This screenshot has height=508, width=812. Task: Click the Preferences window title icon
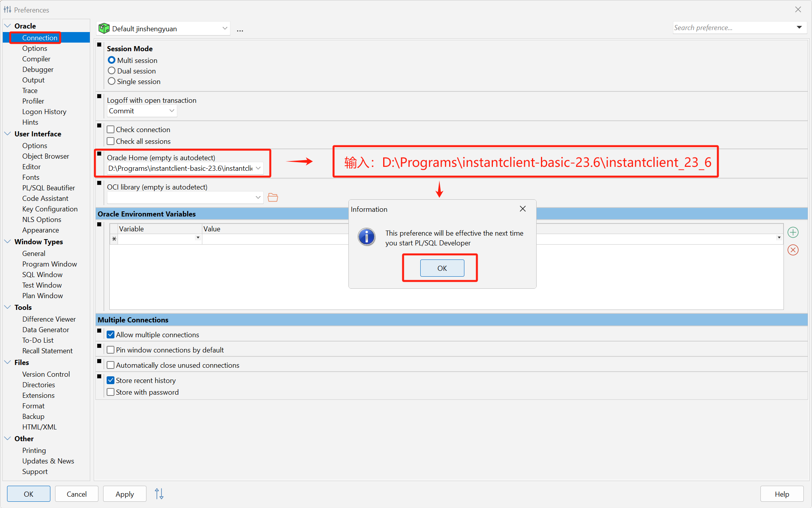7,9
